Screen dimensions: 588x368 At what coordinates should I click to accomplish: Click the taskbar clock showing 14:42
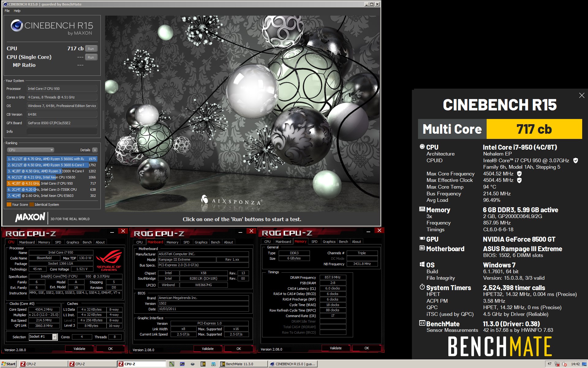point(575,364)
